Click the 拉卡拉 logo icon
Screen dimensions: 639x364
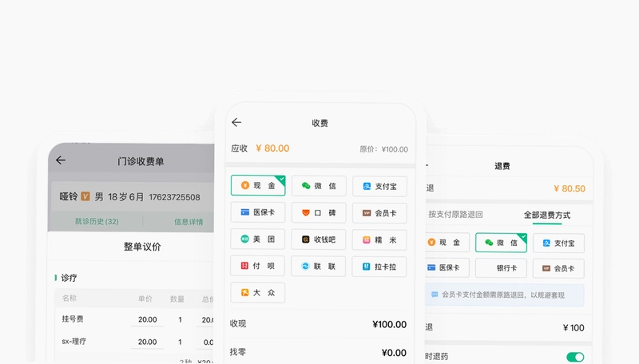coord(367,267)
